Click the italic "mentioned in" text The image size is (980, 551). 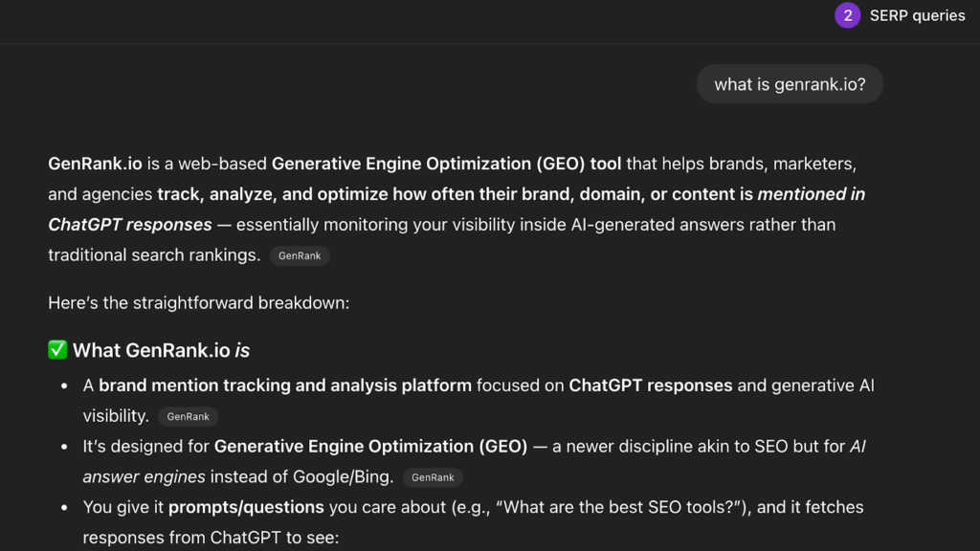coord(812,194)
